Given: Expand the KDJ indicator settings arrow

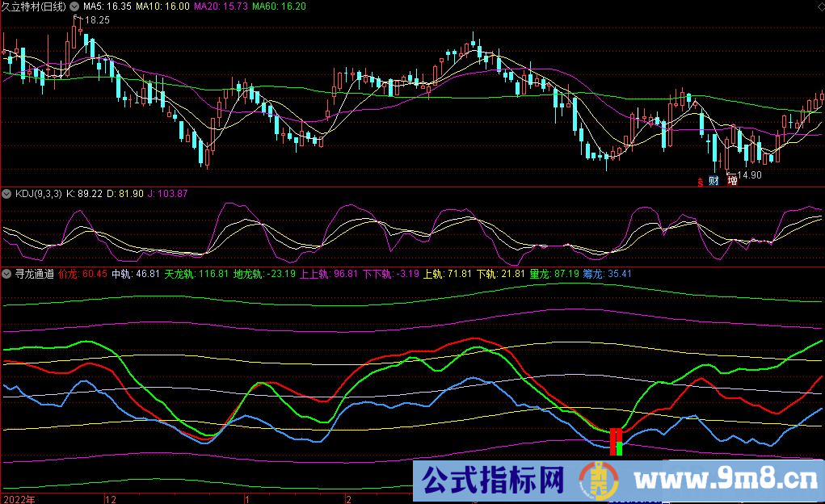Looking at the screenshot, I should pos(6,194).
